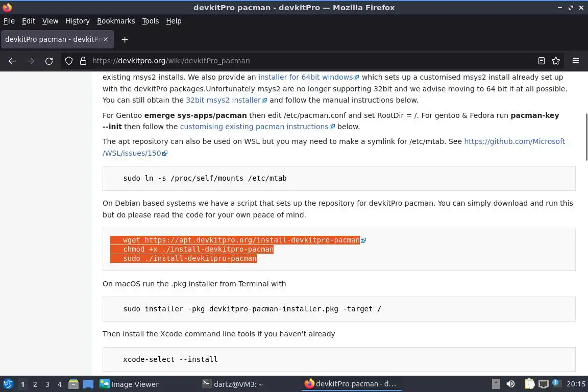Open Image Viewer taskbar entry
588x392 pixels.
point(129,384)
